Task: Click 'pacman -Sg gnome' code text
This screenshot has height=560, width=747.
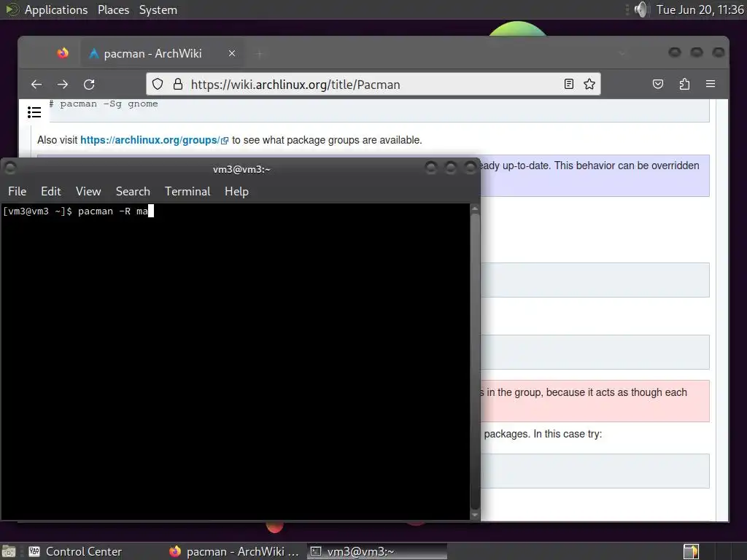Action: 109,104
